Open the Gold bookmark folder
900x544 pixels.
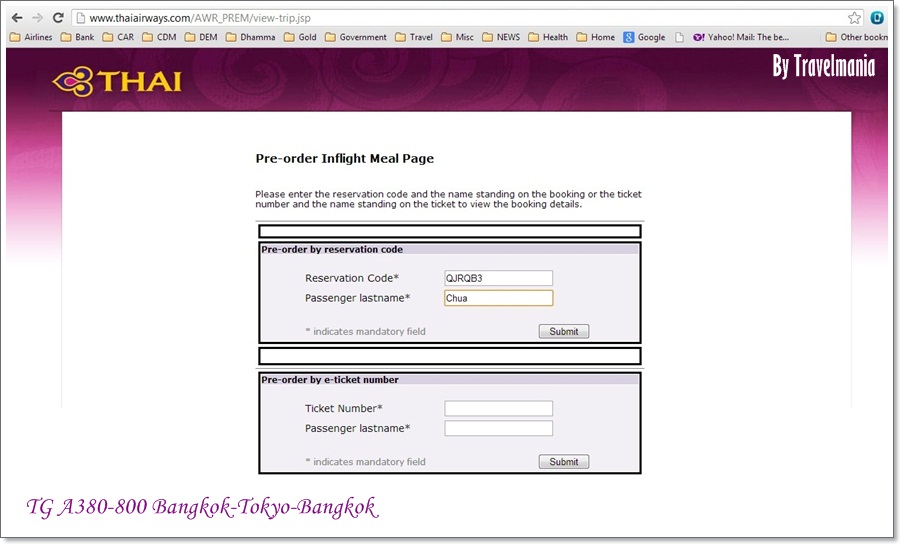[x=300, y=37]
